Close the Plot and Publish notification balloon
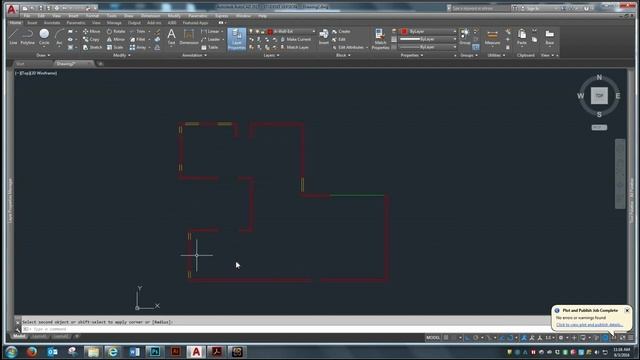 627,311
